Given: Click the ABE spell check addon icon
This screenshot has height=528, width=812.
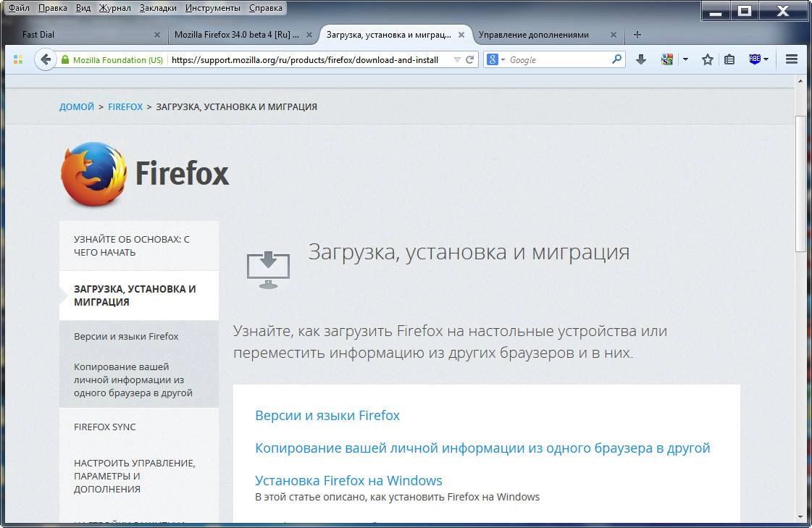Looking at the screenshot, I should click(x=755, y=59).
